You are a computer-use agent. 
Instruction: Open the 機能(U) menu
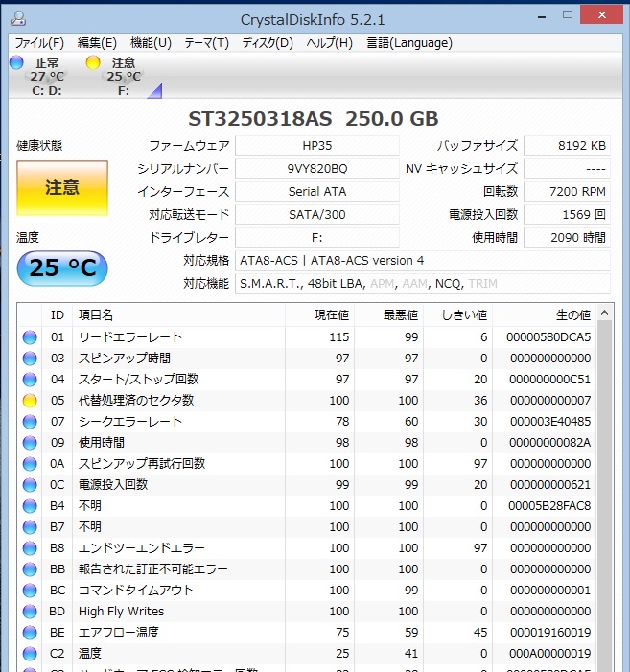151,43
